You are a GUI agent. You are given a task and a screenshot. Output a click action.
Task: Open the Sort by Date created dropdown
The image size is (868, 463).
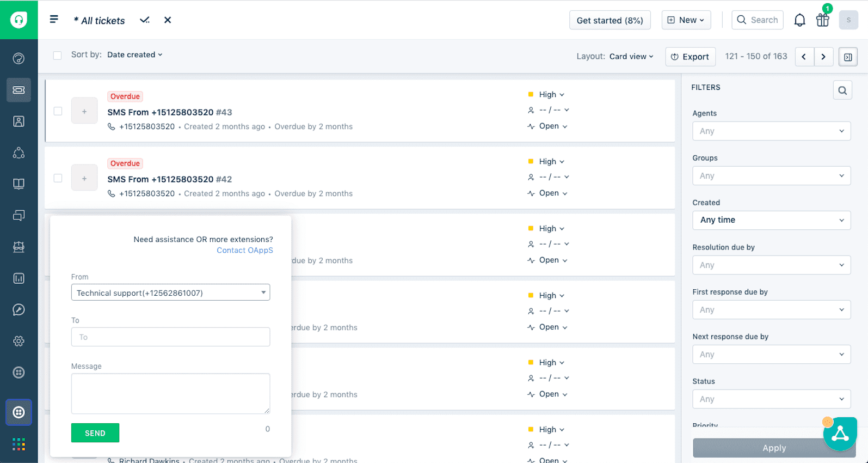[135, 54]
